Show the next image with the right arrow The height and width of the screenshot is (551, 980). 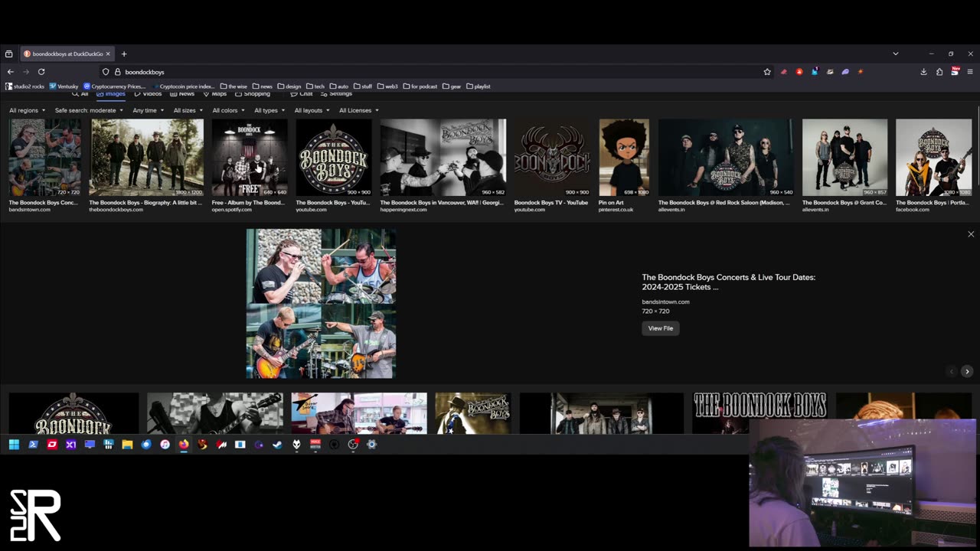point(967,372)
